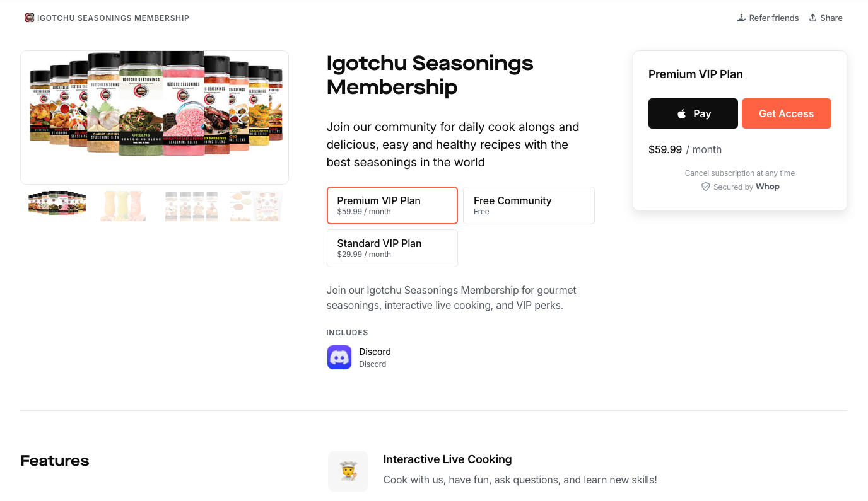
Task: Click the Igotchu Seasonings logo icon
Action: pyautogui.click(x=30, y=18)
